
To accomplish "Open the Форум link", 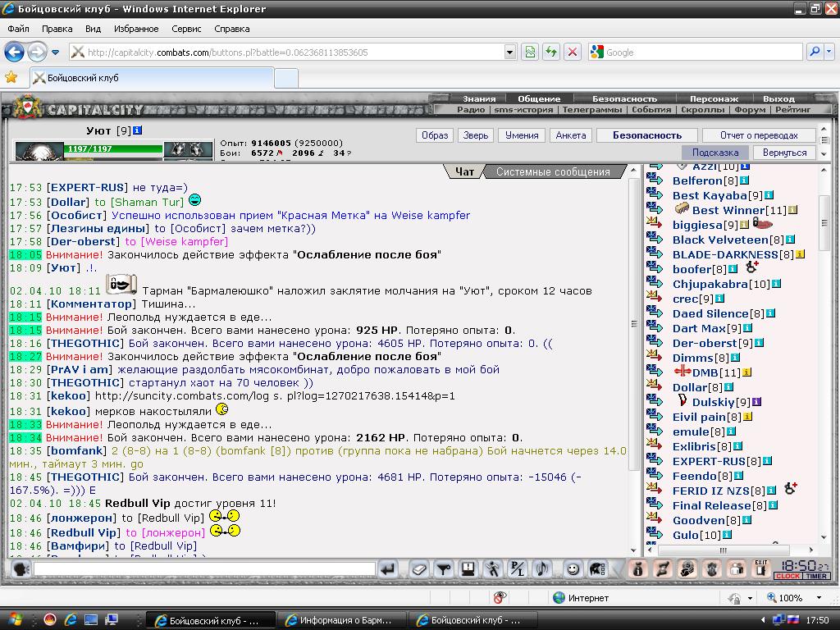I will tap(750, 109).
